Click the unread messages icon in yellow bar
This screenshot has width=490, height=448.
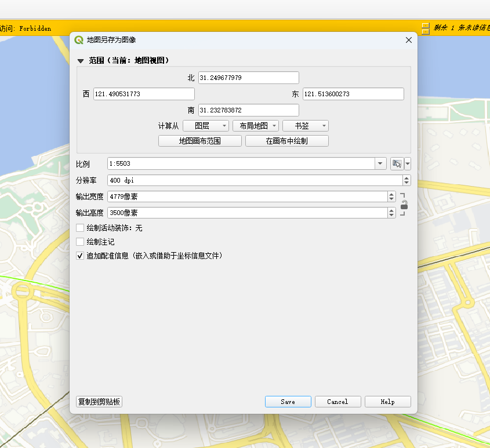(x=426, y=28)
